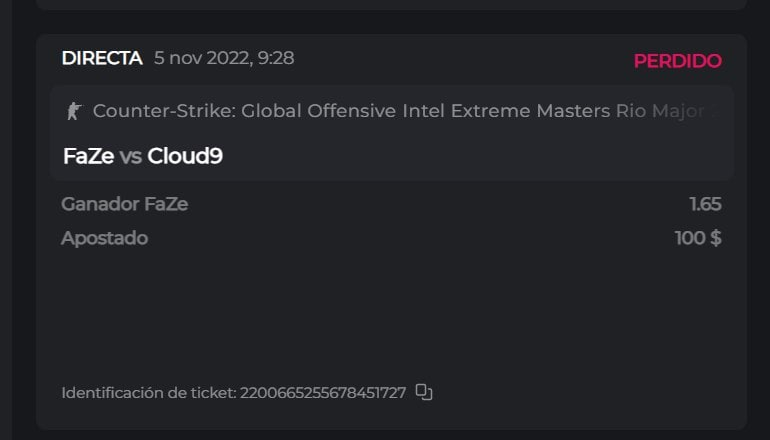Select the ticket ID number text
Image resolution: width=770 pixels, height=440 pixels.
point(323,393)
